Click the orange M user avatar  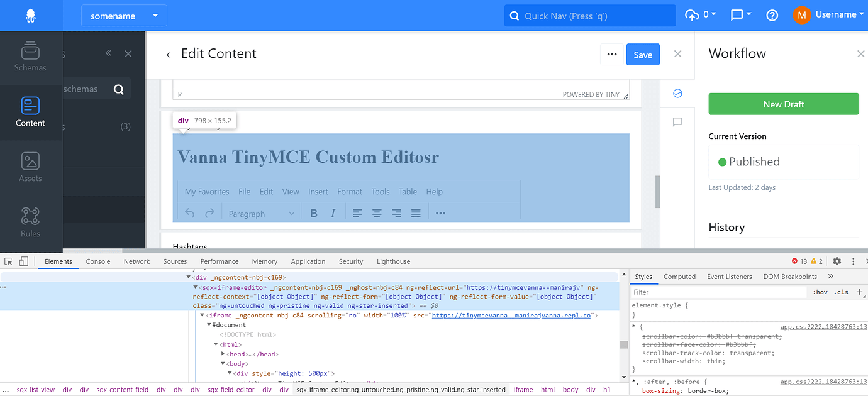(802, 15)
